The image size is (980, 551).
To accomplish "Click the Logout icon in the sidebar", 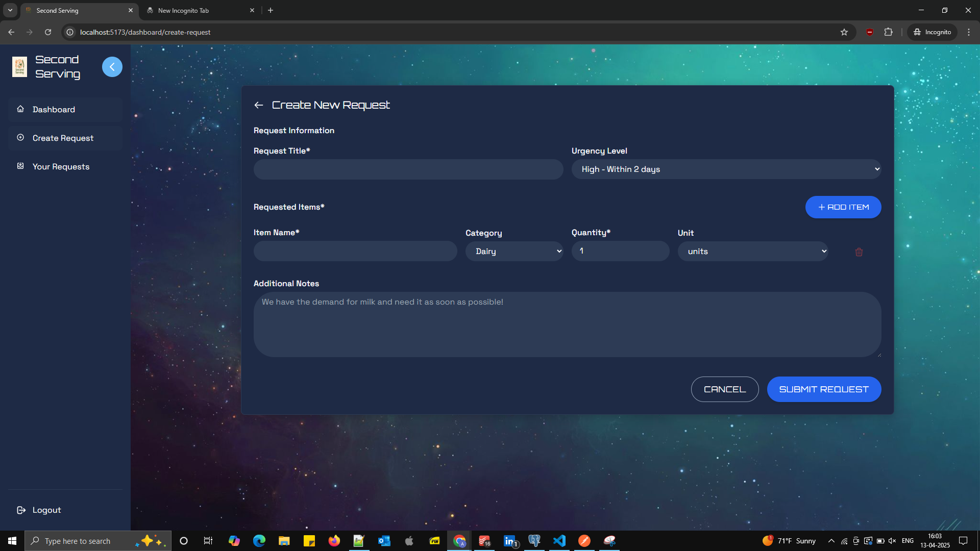I will point(21,510).
